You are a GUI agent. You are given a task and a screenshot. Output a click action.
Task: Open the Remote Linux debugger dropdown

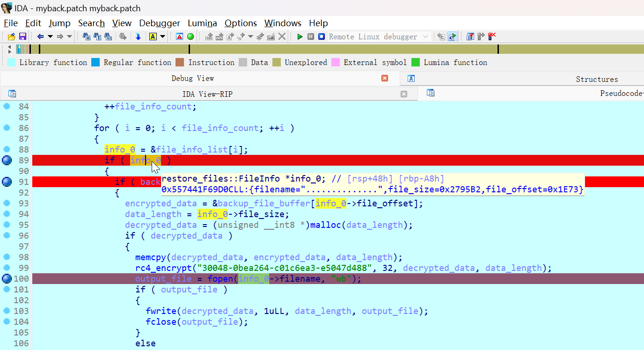[x=379, y=36]
